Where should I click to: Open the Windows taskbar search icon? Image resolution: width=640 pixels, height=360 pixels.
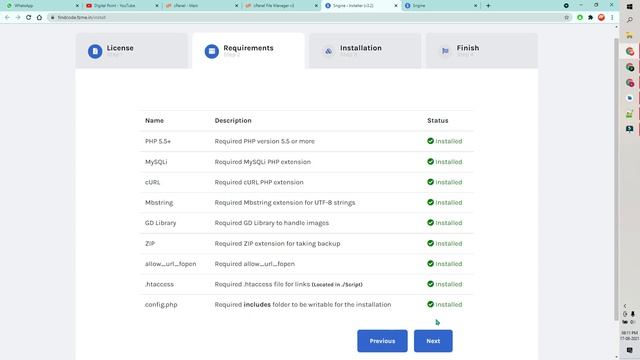pos(630,20)
